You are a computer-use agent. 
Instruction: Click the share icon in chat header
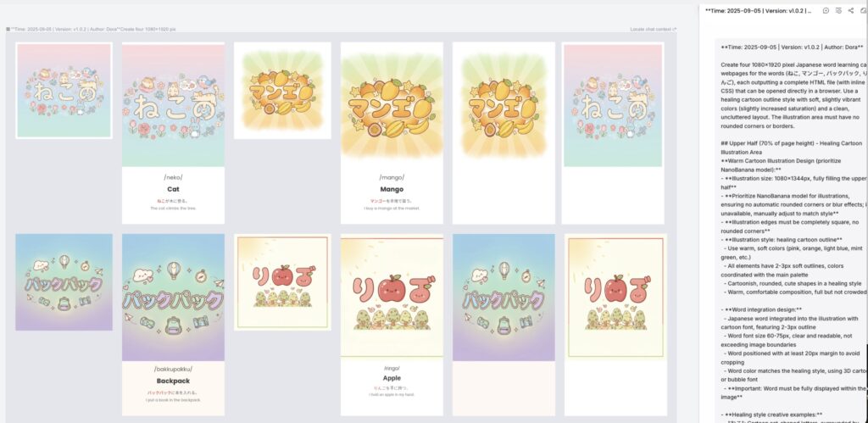[x=851, y=10]
